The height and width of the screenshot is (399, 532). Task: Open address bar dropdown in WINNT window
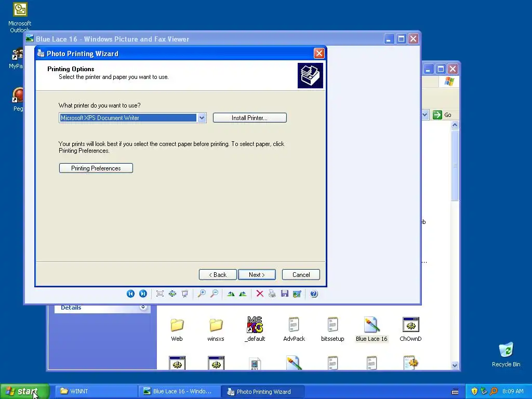point(425,115)
